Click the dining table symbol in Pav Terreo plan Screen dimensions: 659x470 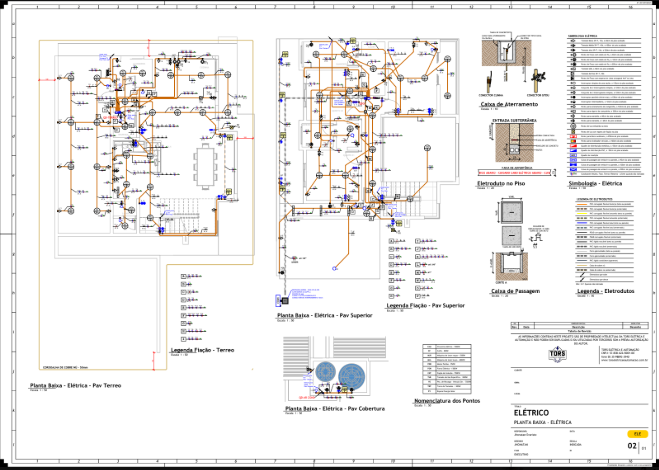tap(205, 166)
